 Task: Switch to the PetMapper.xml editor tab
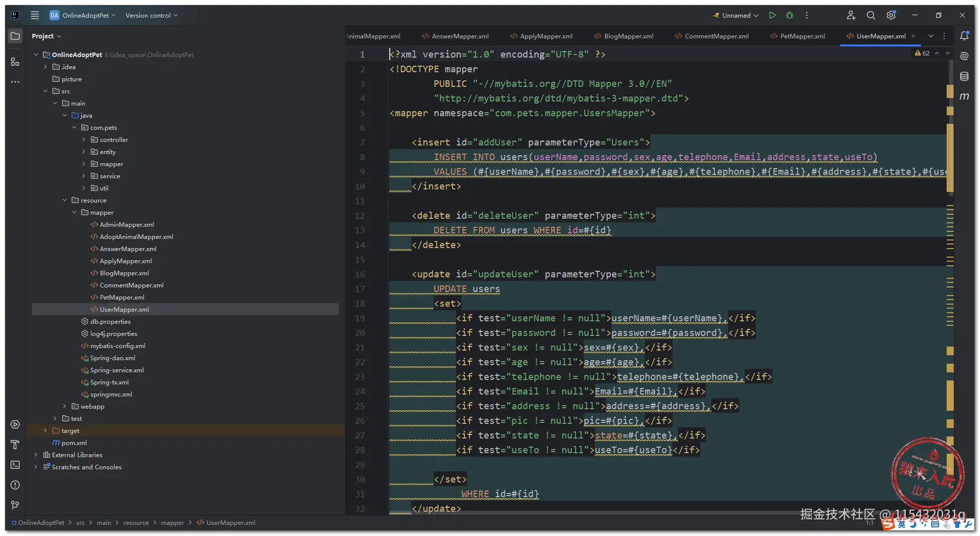coord(802,36)
